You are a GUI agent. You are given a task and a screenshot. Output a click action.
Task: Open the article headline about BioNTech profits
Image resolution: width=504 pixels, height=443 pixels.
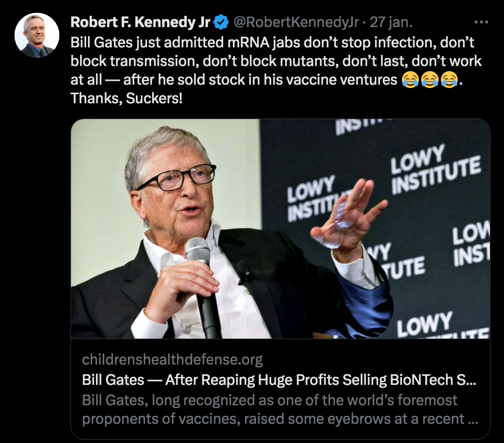click(x=279, y=380)
